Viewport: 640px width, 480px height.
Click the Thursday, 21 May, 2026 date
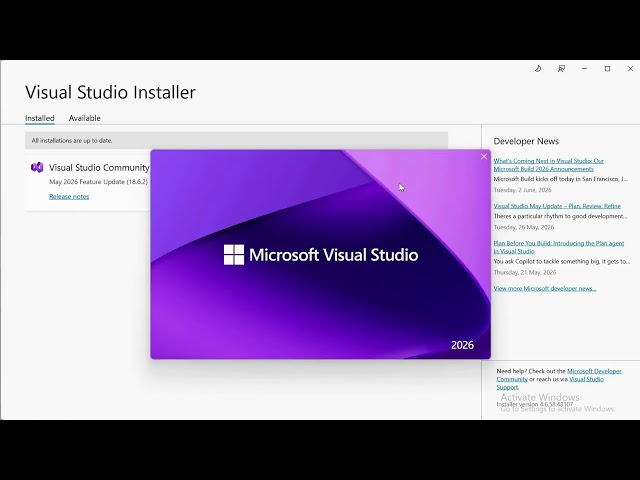525,272
